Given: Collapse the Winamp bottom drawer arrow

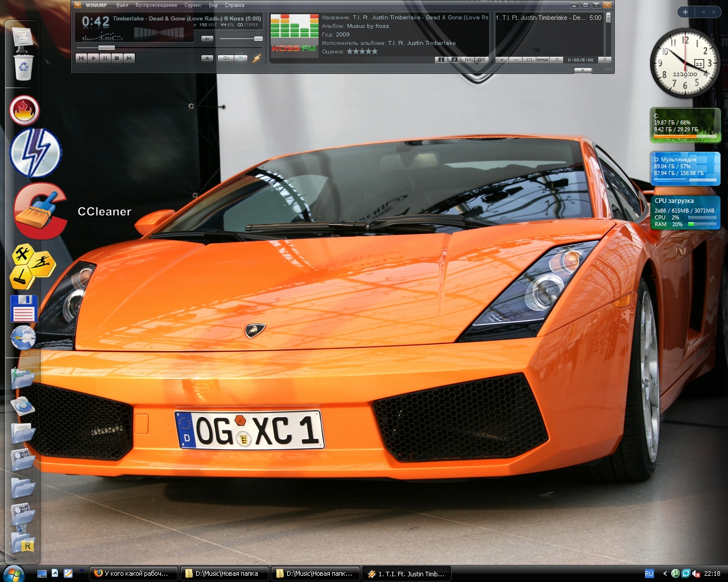Looking at the screenshot, I should 582,70.
